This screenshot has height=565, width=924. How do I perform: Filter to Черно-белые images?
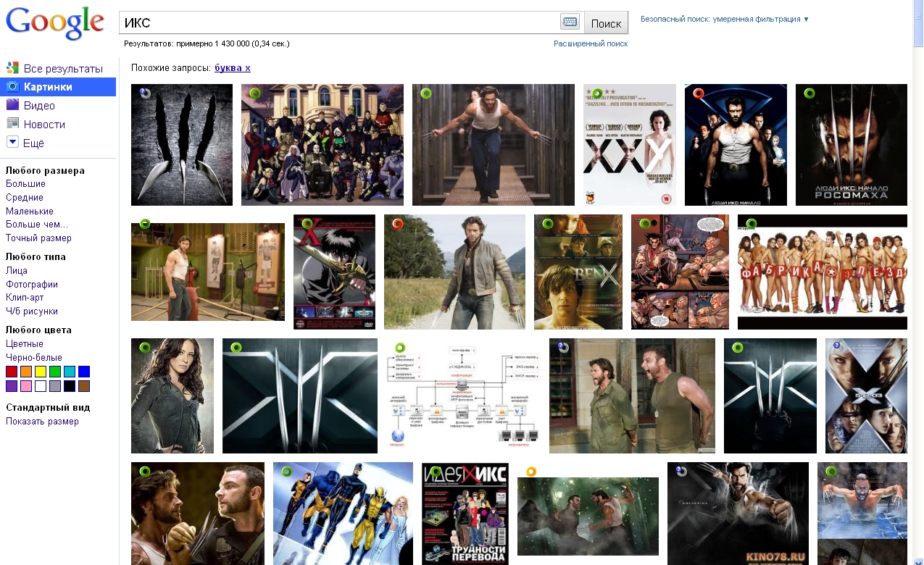[34, 357]
